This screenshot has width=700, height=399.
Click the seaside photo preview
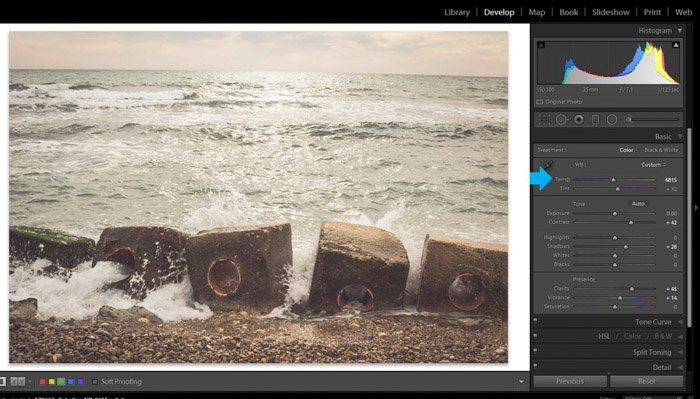(258, 197)
